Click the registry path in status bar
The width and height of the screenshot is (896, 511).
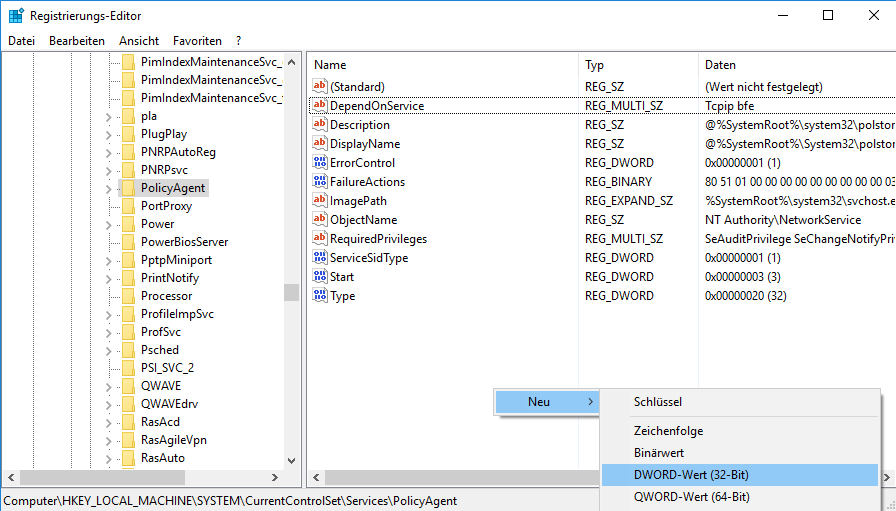pos(230,501)
